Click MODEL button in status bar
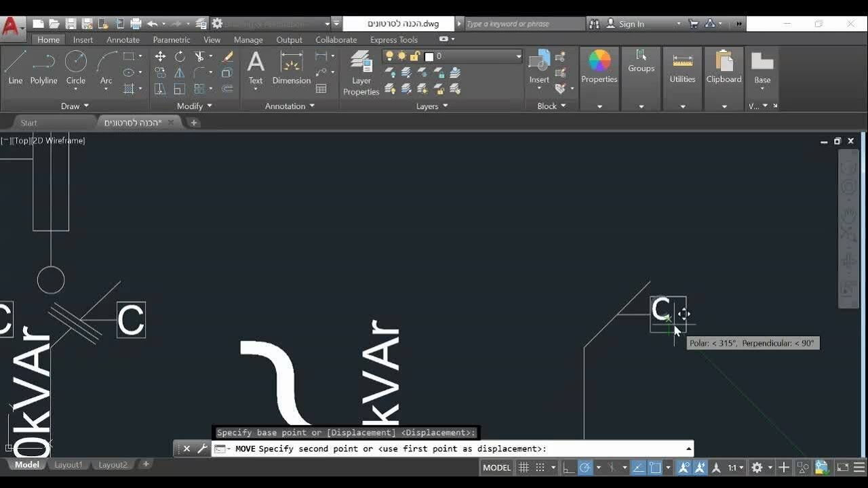 (x=496, y=468)
